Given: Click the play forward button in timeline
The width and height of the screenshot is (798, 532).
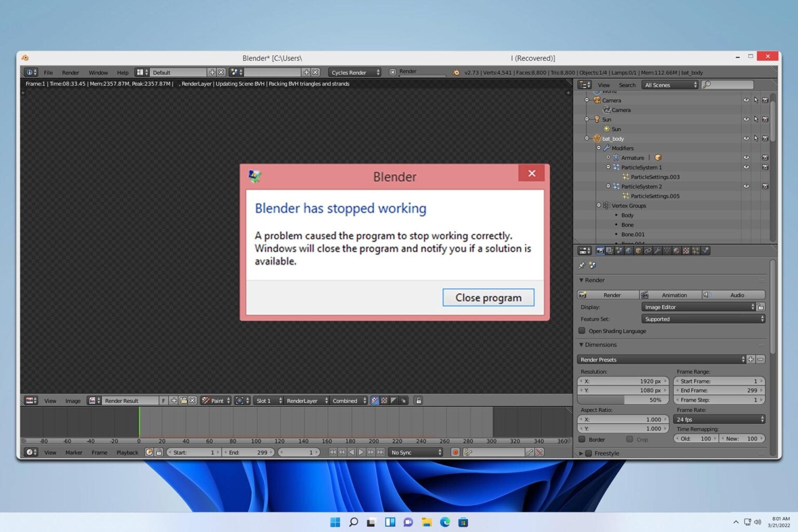Looking at the screenshot, I should [x=361, y=453].
